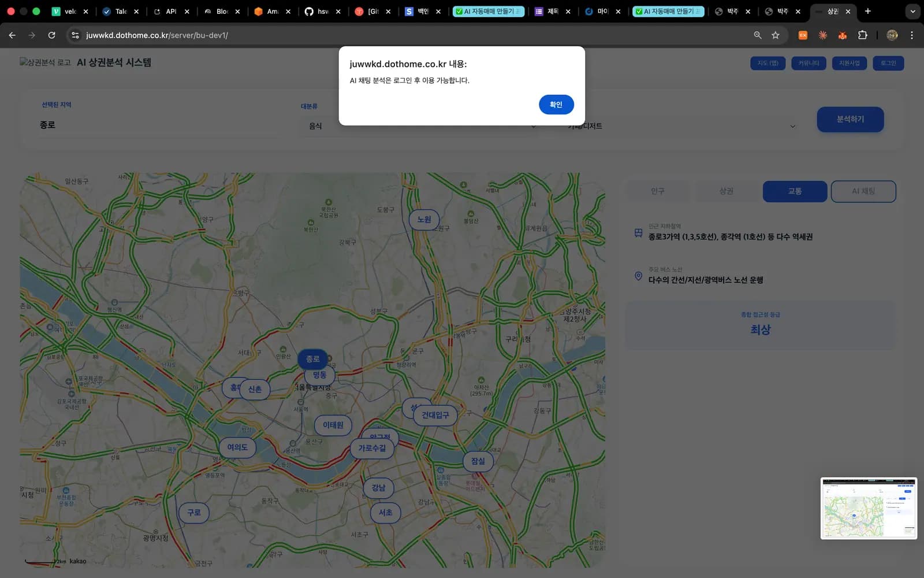Click the 로그인 button

[888, 63]
